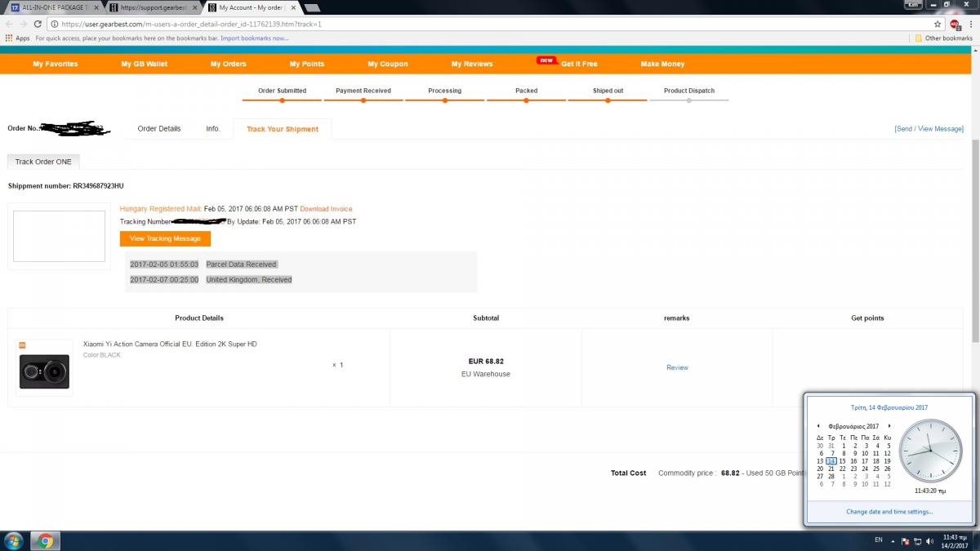
Task: Click the Review link for the camera
Action: point(677,367)
